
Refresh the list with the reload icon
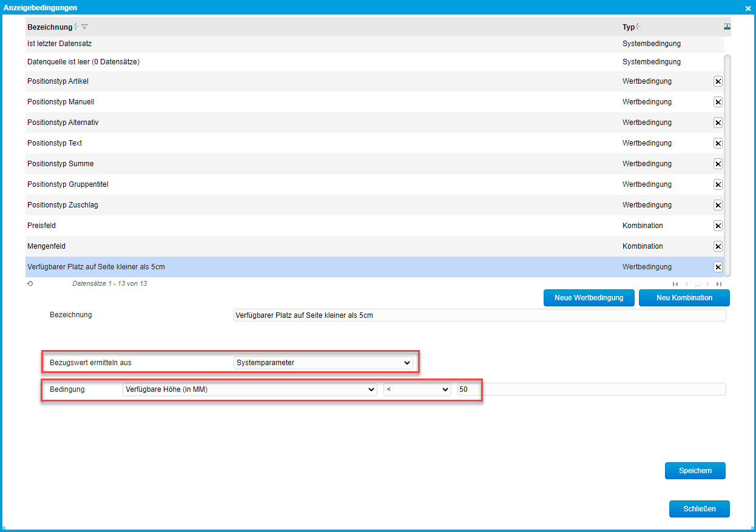pos(30,283)
